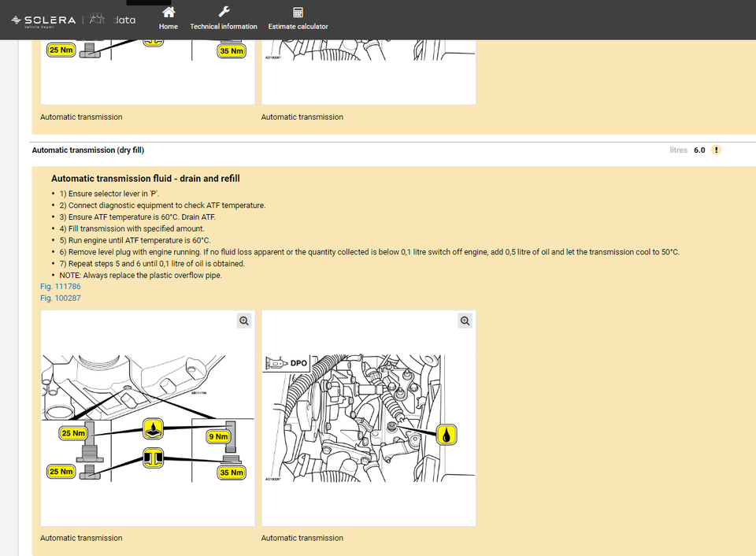Click the Technical information wrench icon
756x556 pixels.
point(224,12)
